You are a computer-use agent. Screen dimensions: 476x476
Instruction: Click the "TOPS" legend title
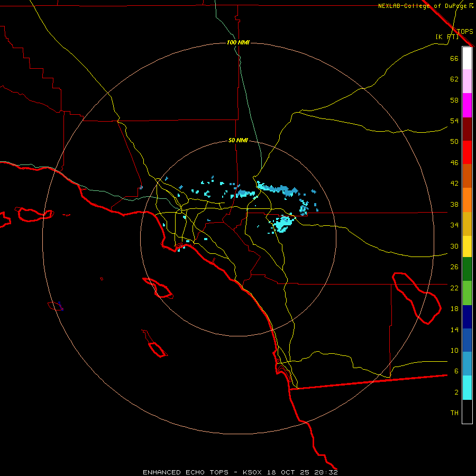coord(465,31)
